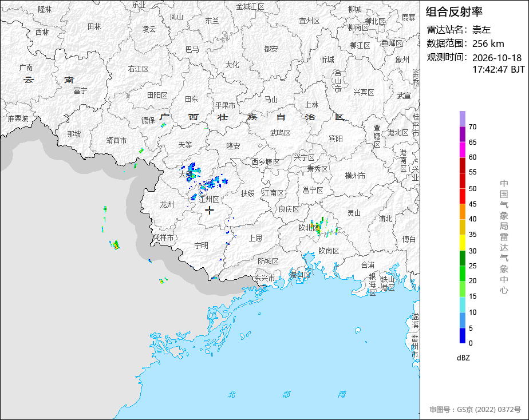This screenshot has width=529, height=420.
Task: Click the observation time 17:42:47 BJT
Action: coord(498,69)
